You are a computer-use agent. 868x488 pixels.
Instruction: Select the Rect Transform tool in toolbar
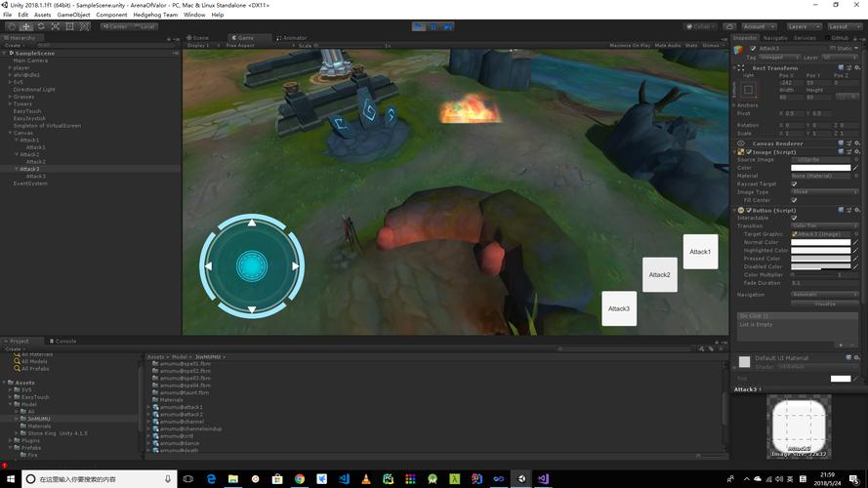pos(69,26)
